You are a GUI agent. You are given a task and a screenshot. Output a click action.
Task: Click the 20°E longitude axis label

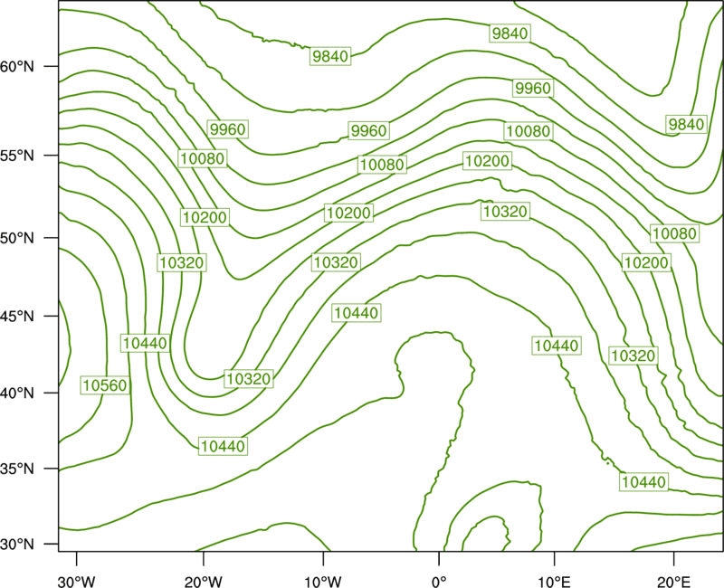pyautogui.click(x=673, y=582)
